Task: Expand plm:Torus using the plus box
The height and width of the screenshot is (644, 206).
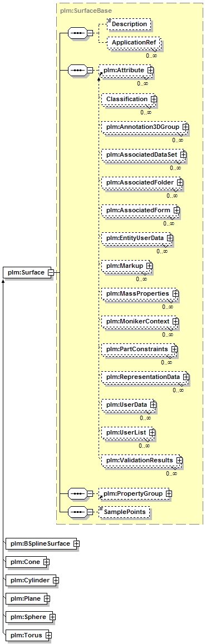Action: pos(48,635)
